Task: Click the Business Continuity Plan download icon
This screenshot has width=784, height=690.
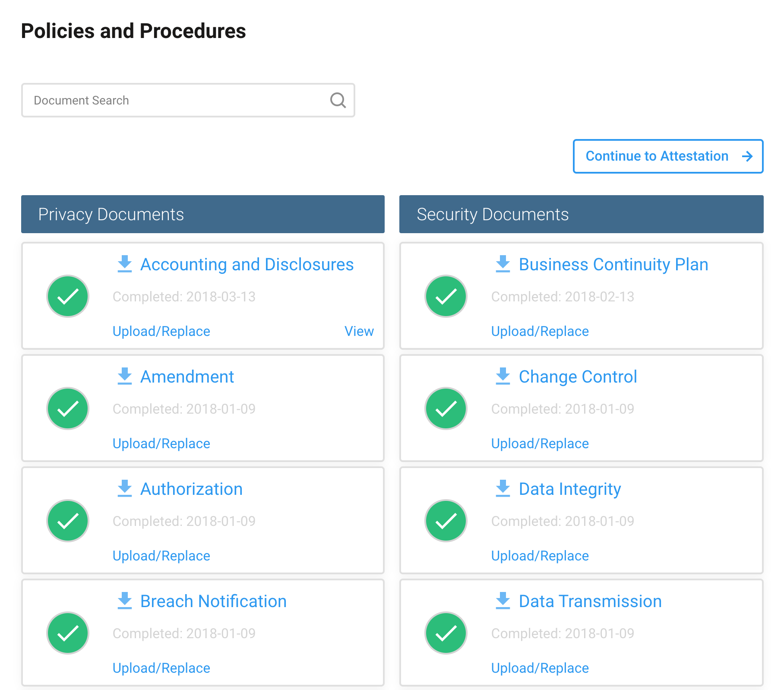Action: point(503,264)
